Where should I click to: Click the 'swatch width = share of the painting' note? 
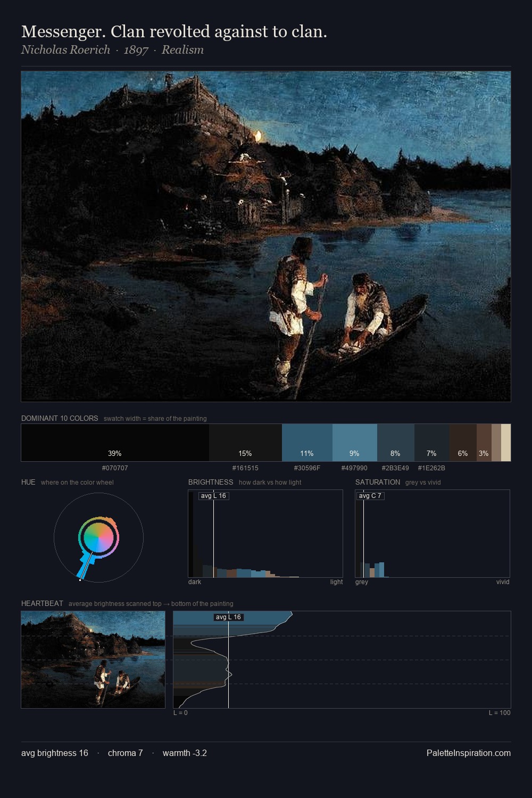tap(155, 419)
